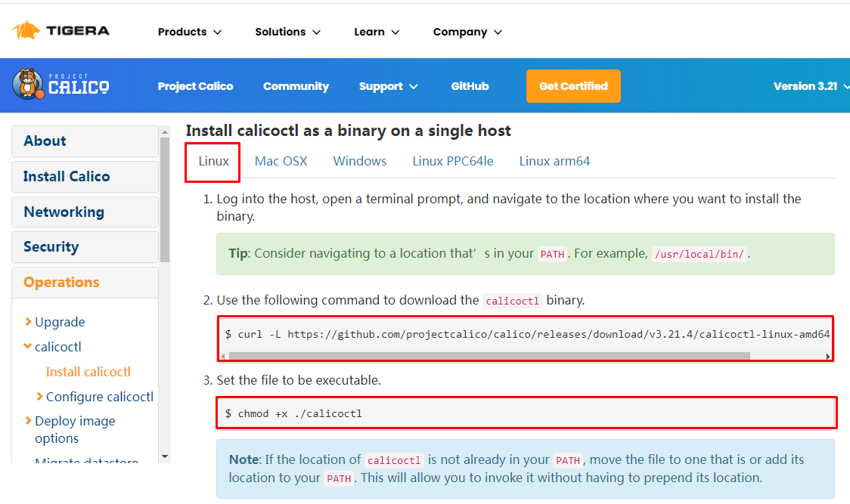Expand the Upgrade sidebar item
Viewport: 850px width, 504px height.
click(59, 322)
